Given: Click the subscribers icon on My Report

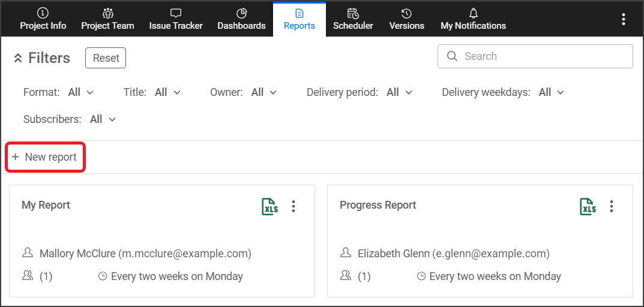Looking at the screenshot, I should (x=27, y=276).
